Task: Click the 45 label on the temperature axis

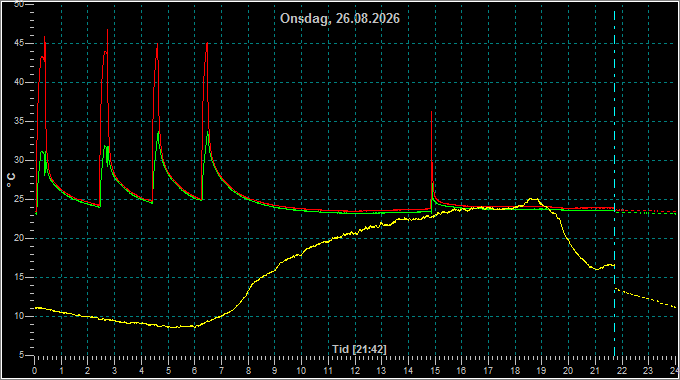Action: pyautogui.click(x=19, y=43)
